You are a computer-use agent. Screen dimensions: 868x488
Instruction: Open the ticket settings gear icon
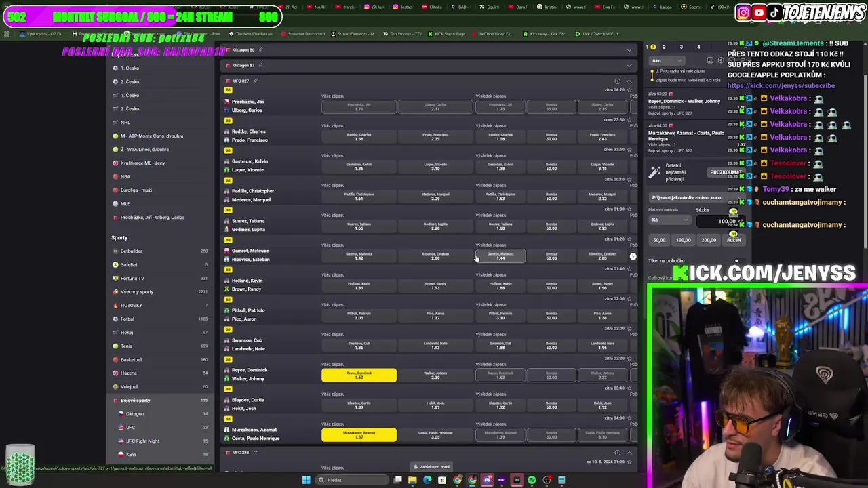721,60
